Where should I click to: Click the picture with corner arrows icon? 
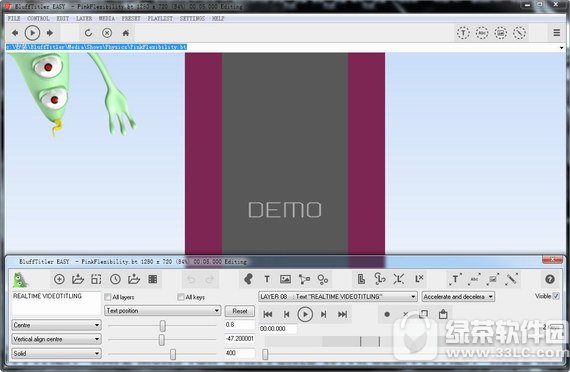(x=493, y=279)
